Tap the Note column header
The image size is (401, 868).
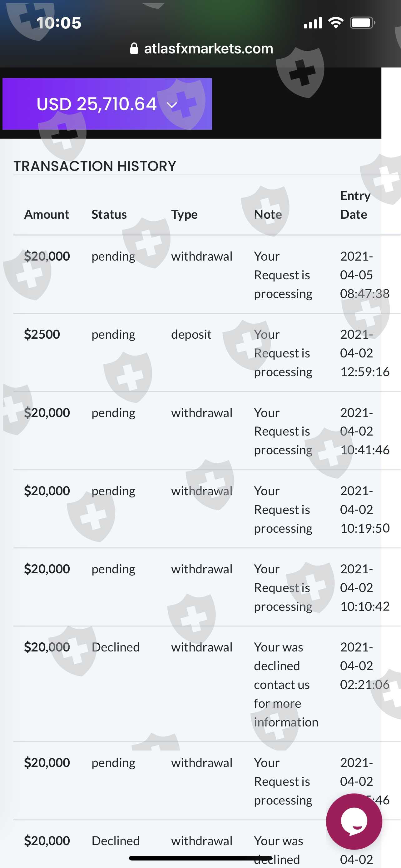[x=268, y=215]
